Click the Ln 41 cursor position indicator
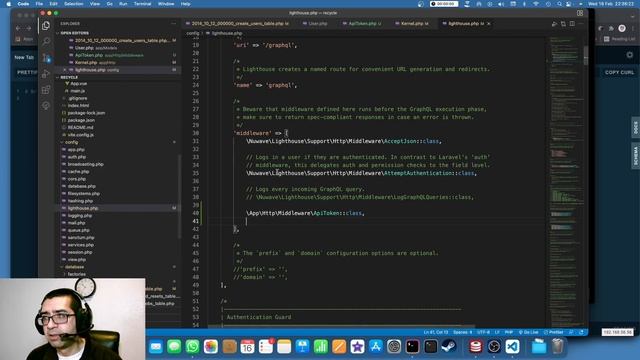Image resolution: width=640 pixels, height=360 pixels. coord(436,332)
